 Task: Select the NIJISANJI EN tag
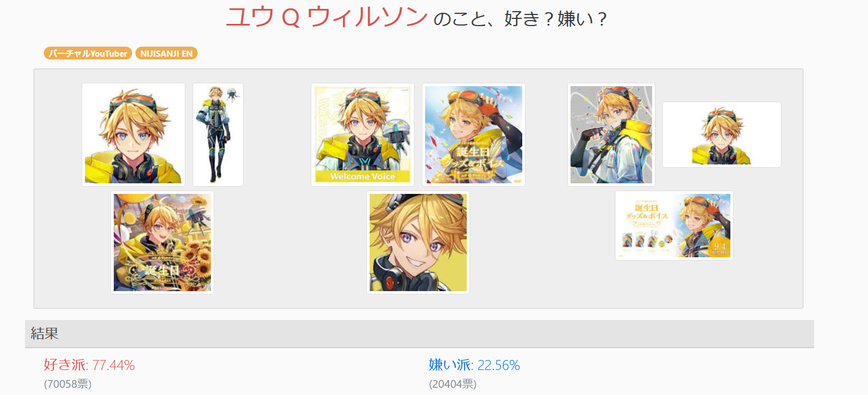[166, 53]
